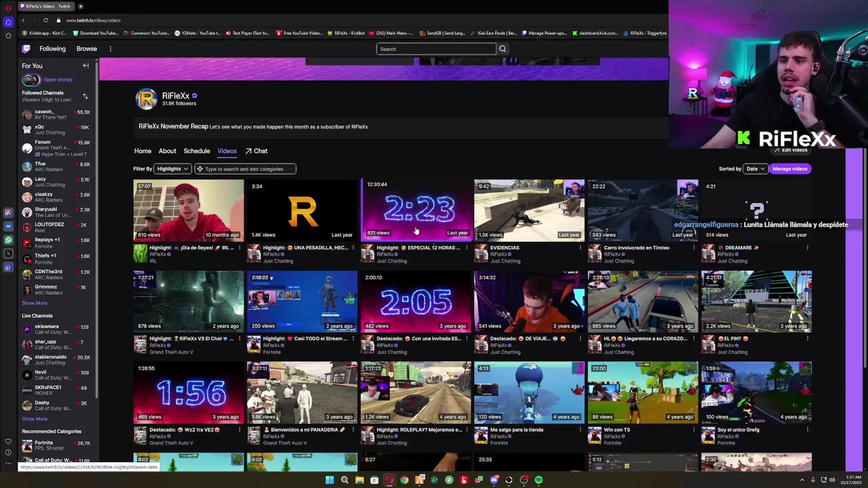Open Bienvenidos a mi PANADERIA thumbnail
Viewport: 868px width, 488px height.
coord(302,392)
